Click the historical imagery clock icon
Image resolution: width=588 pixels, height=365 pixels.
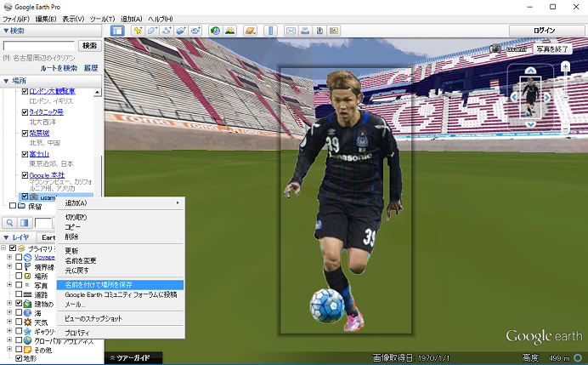click(214, 31)
